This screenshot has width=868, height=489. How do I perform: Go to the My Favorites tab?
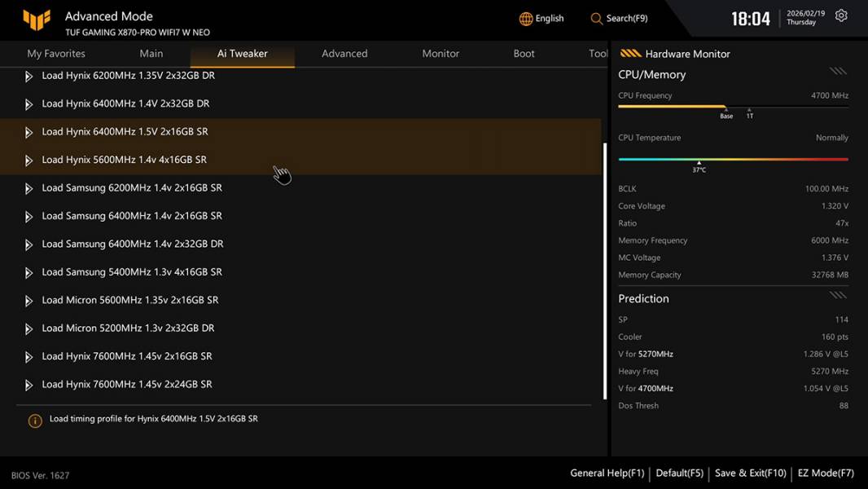56,54
